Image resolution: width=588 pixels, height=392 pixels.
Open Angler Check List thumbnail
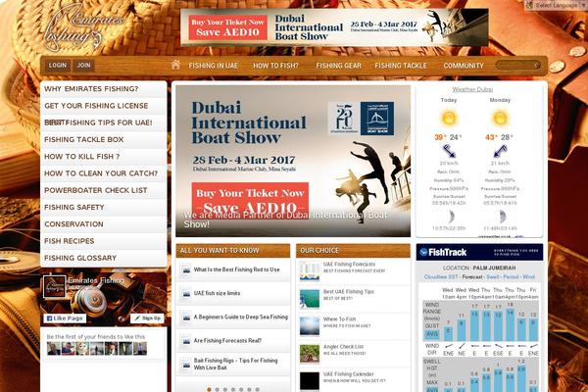point(310,354)
